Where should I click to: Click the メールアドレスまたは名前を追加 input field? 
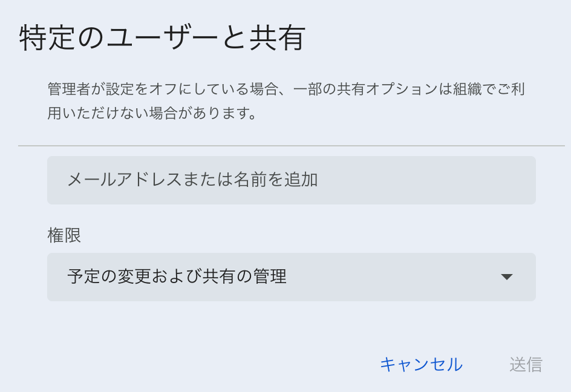click(291, 180)
